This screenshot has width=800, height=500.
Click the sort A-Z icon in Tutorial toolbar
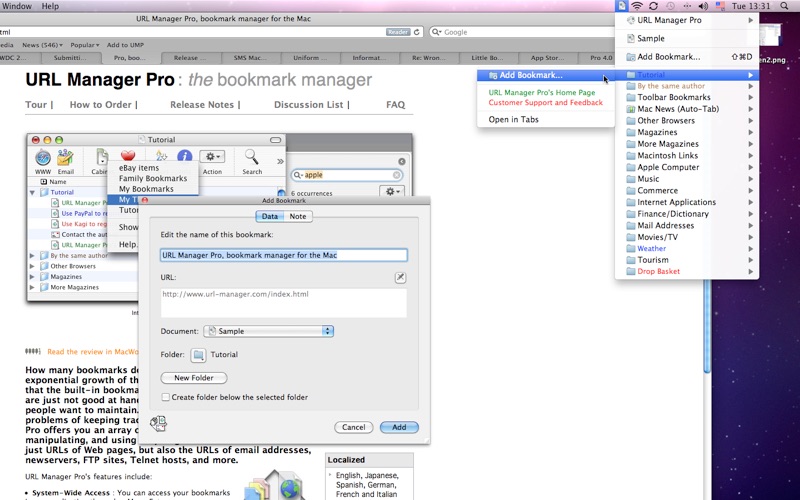coord(161,156)
